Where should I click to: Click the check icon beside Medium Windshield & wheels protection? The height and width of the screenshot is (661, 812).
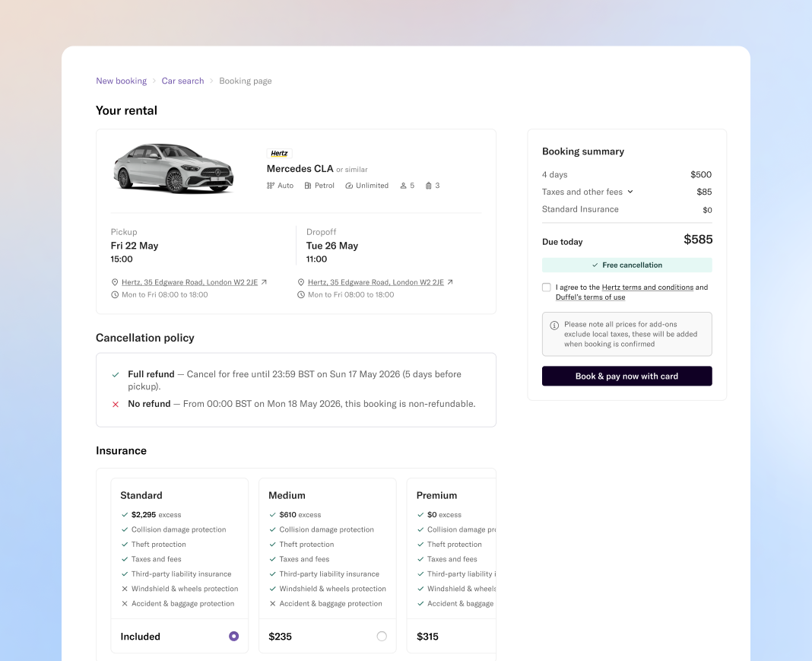pyautogui.click(x=272, y=589)
